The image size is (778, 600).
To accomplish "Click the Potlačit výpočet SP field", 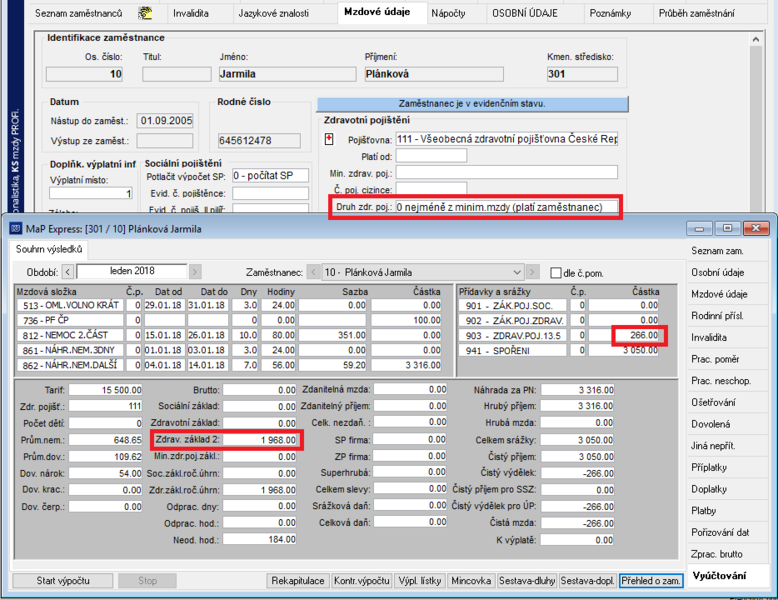I will tap(270, 175).
